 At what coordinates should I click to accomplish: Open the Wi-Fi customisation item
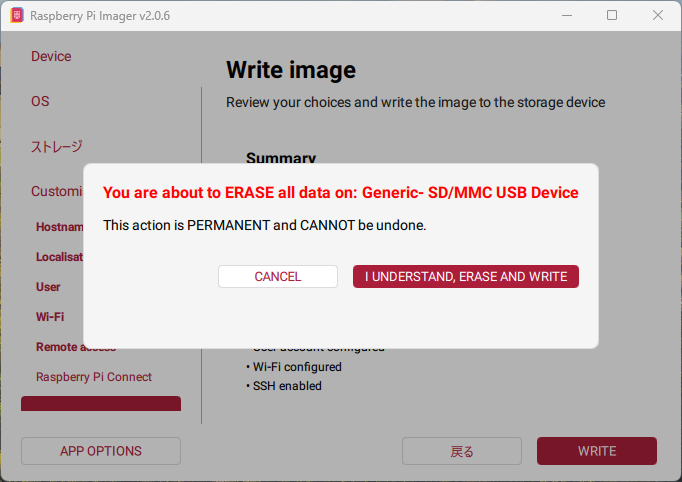pos(50,317)
